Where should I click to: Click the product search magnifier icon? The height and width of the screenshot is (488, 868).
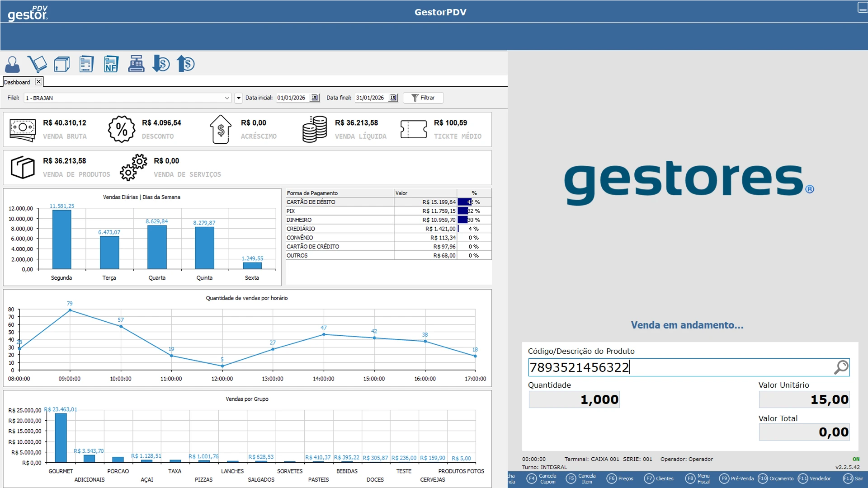pyautogui.click(x=841, y=367)
